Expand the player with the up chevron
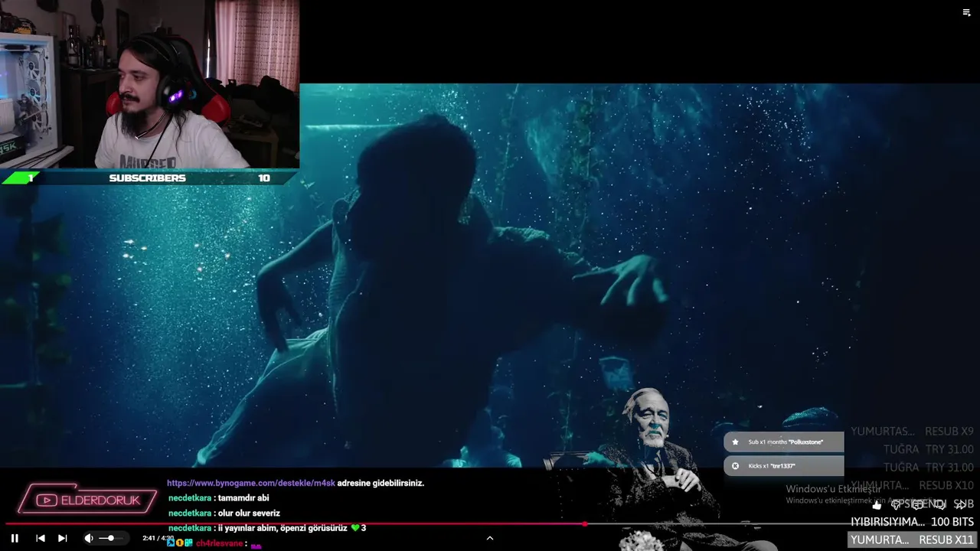 (x=490, y=538)
